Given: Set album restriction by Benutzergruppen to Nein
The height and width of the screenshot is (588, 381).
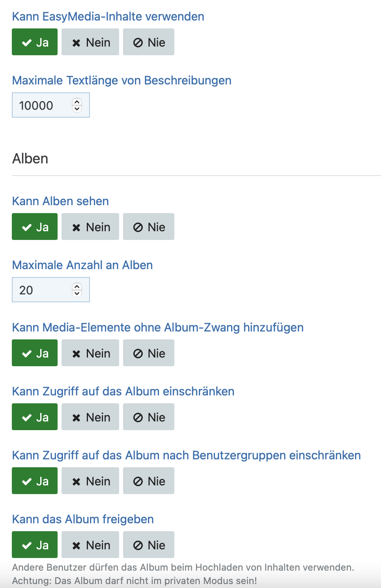Looking at the screenshot, I should (x=90, y=481).
